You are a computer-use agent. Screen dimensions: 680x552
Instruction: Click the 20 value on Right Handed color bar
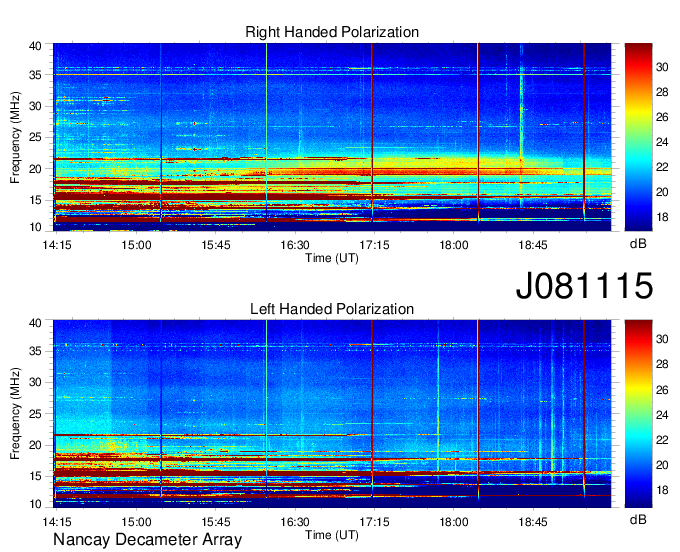pyautogui.click(x=662, y=192)
